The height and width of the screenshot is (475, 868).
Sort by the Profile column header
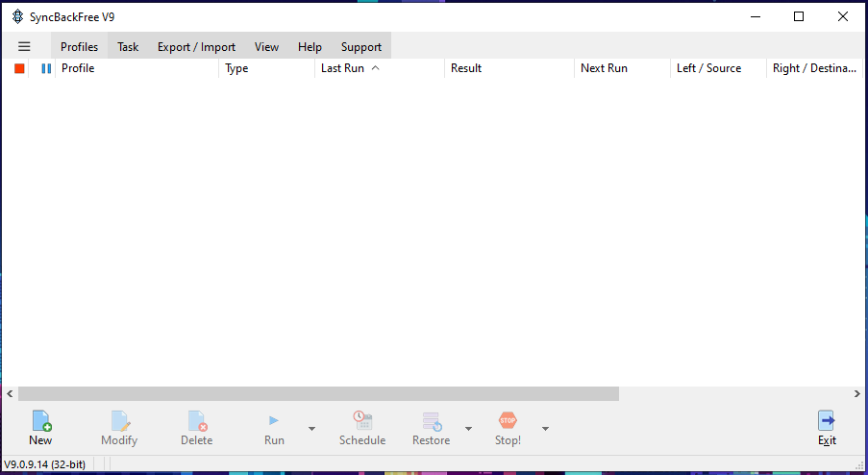click(x=136, y=68)
